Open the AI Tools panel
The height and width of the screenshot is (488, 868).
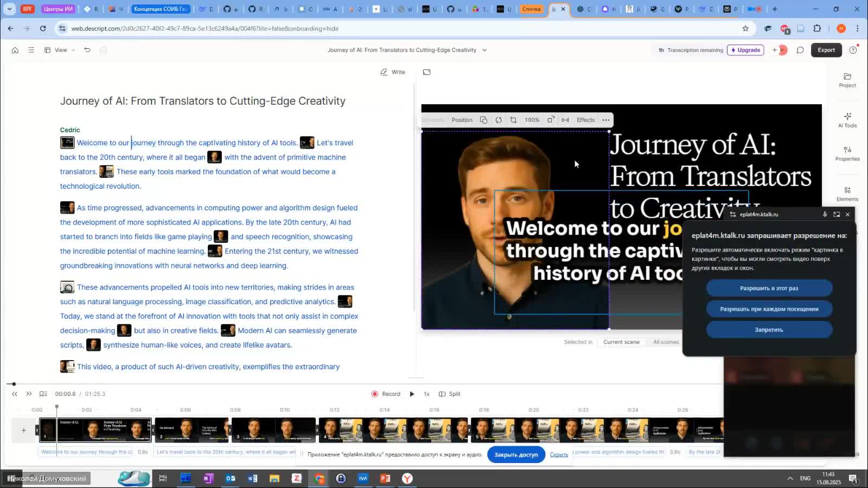[x=847, y=120]
